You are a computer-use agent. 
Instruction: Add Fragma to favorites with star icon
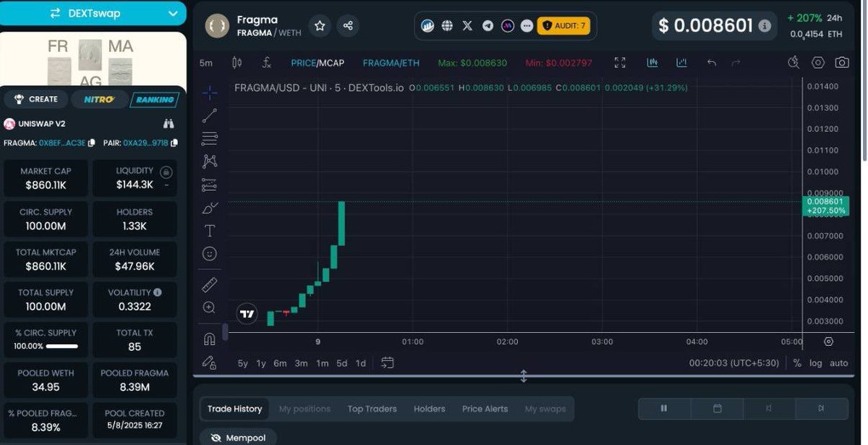tap(320, 26)
